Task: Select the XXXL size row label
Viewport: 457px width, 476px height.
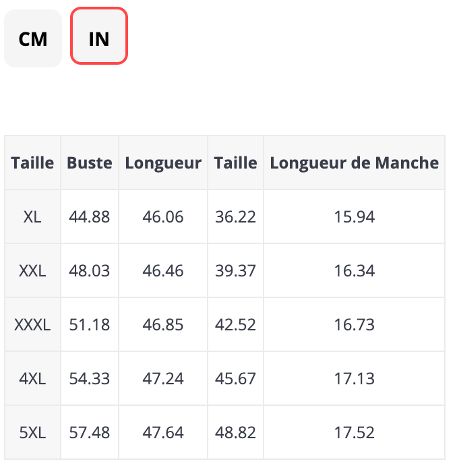Action: click(x=32, y=324)
